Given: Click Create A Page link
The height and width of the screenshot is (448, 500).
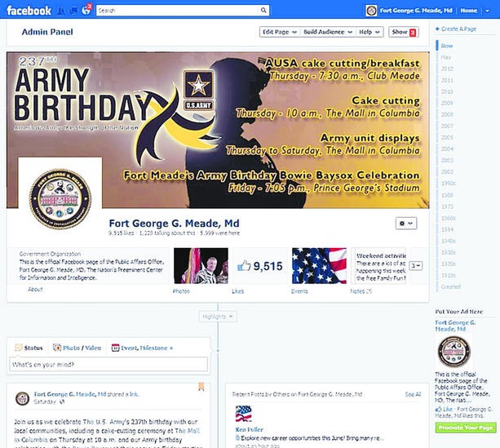Looking at the screenshot, I should 456,29.
